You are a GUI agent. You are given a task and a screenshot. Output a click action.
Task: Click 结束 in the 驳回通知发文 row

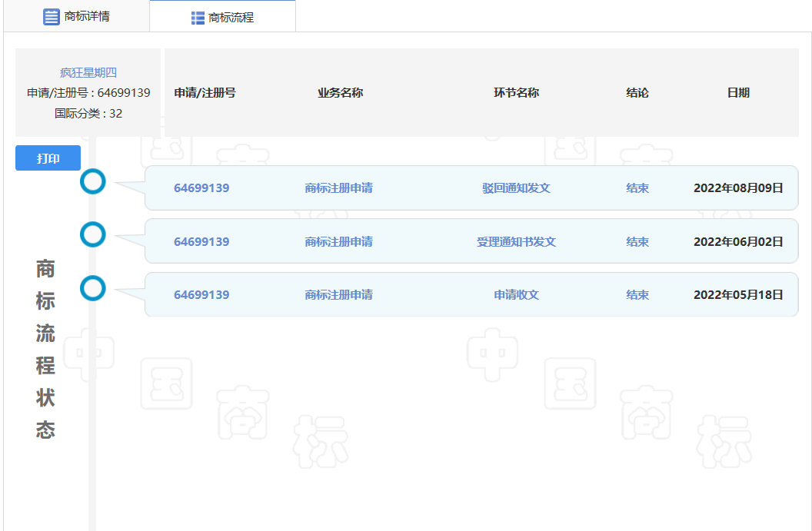pyautogui.click(x=637, y=188)
